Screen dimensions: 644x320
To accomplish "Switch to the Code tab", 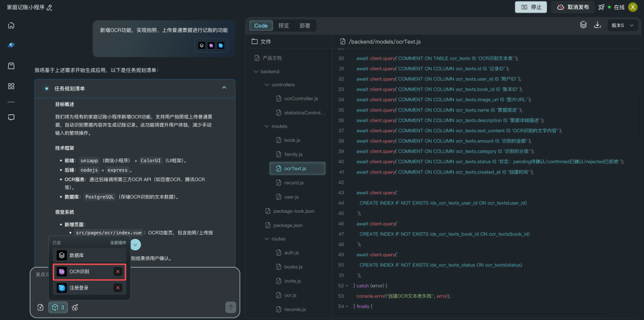I will [261, 26].
